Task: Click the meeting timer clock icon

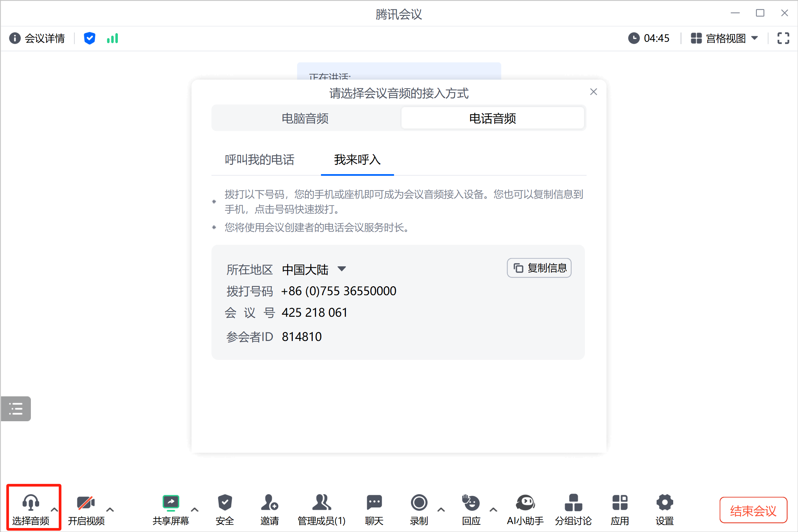Action: pos(634,38)
